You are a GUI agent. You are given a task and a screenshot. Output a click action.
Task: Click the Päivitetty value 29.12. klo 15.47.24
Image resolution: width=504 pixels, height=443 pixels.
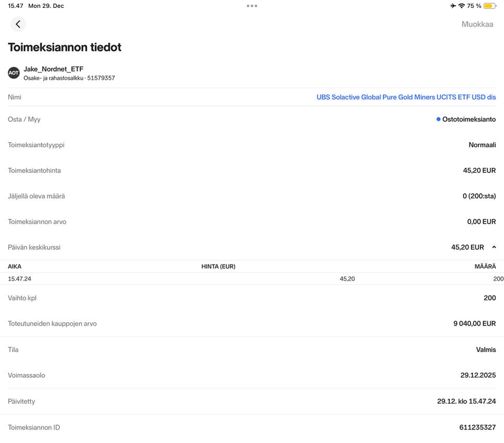click(x=466, y=401)
